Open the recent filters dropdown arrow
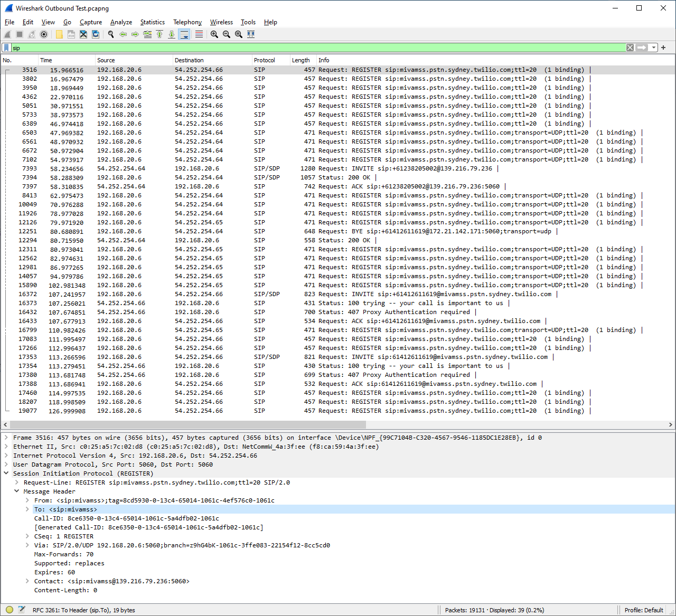676x616 pixels. 654,48
